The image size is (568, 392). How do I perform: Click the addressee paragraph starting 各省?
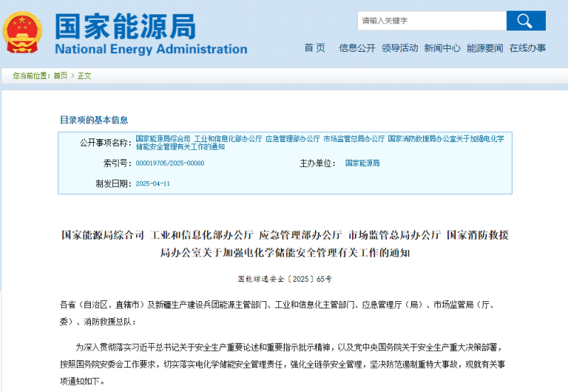(x=277, y=313)
